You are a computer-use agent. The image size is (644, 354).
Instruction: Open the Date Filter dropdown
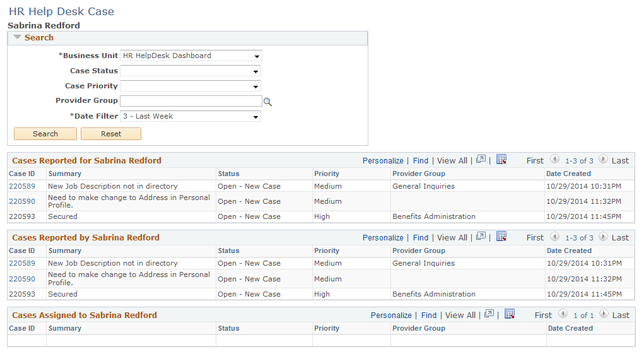[190, 116]
